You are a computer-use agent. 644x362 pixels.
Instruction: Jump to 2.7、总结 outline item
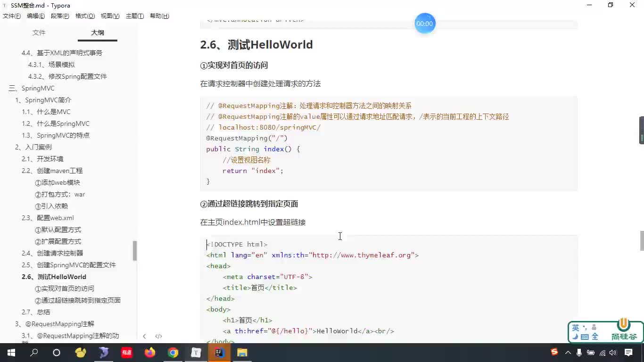(36, 312)
